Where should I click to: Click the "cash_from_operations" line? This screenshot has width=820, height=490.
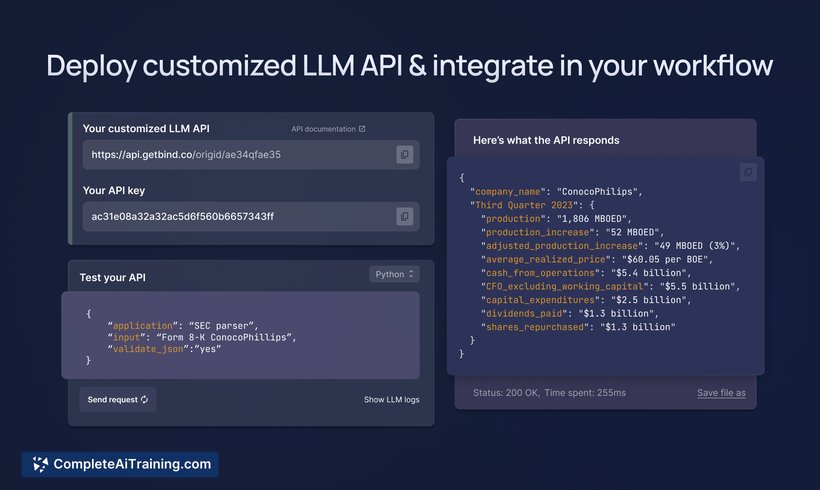(586, 273)
